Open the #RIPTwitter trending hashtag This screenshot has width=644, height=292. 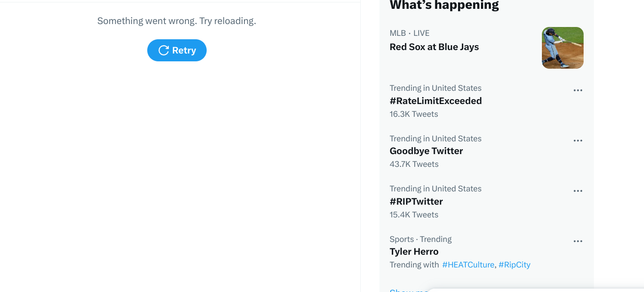(x=416, y=202)
